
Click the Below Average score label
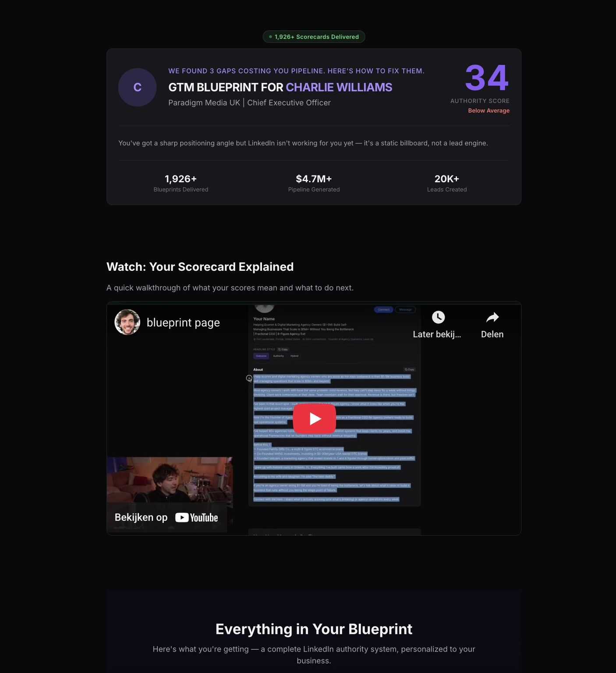489,110
